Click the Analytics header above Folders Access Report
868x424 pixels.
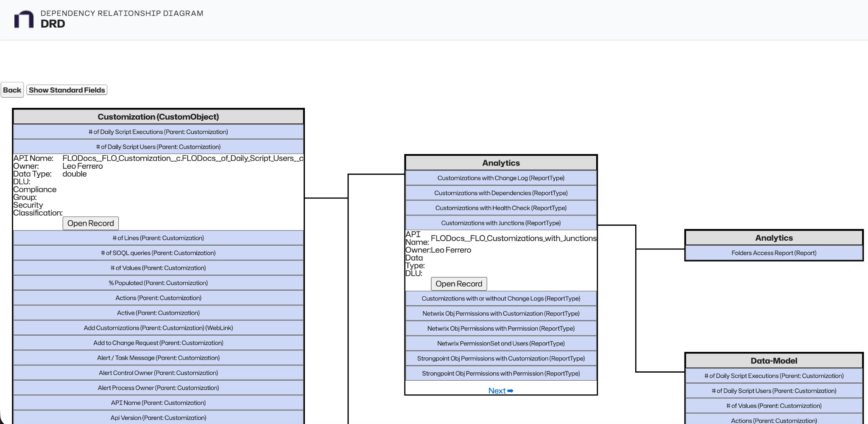click(x=773, y=238)
